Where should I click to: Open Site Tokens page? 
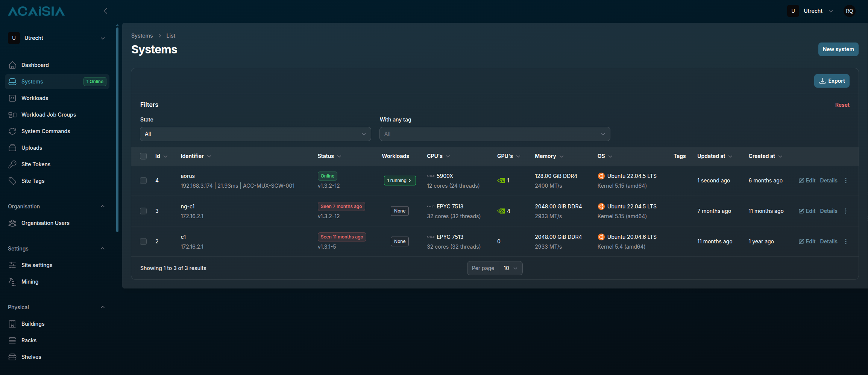click(57, 164)
